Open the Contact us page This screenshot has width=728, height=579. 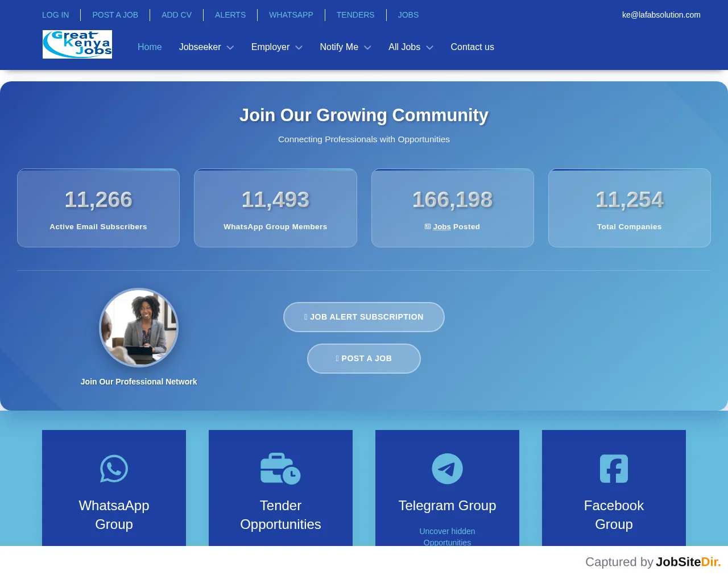[472, 47]
